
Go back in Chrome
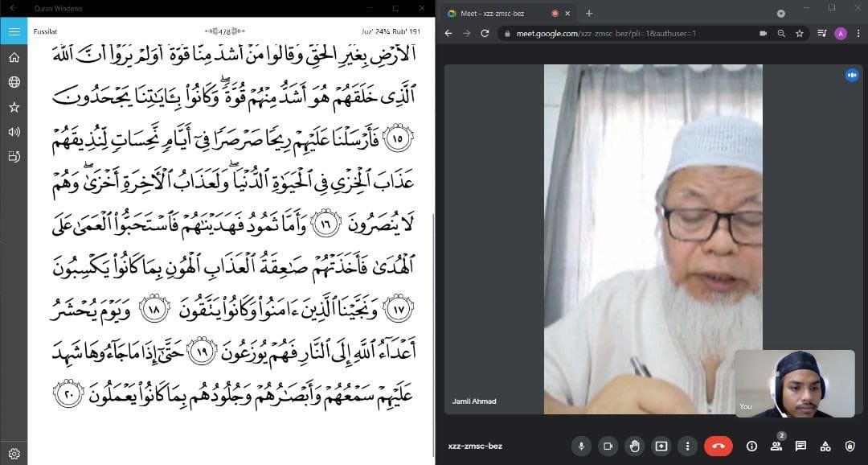tap(448, 33)
